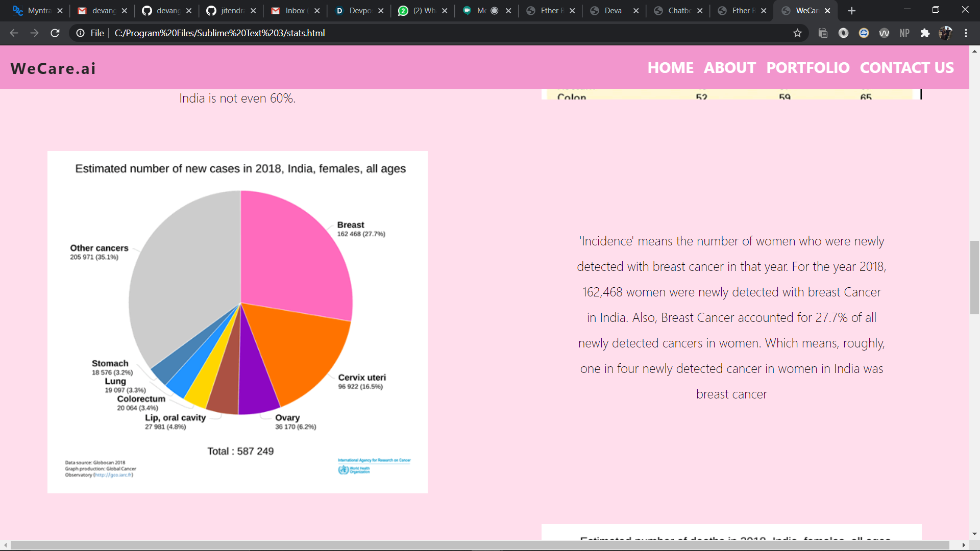The height and width of the screenshot is (551, 980).
Task: View the File site info icon
Action: 81,33
